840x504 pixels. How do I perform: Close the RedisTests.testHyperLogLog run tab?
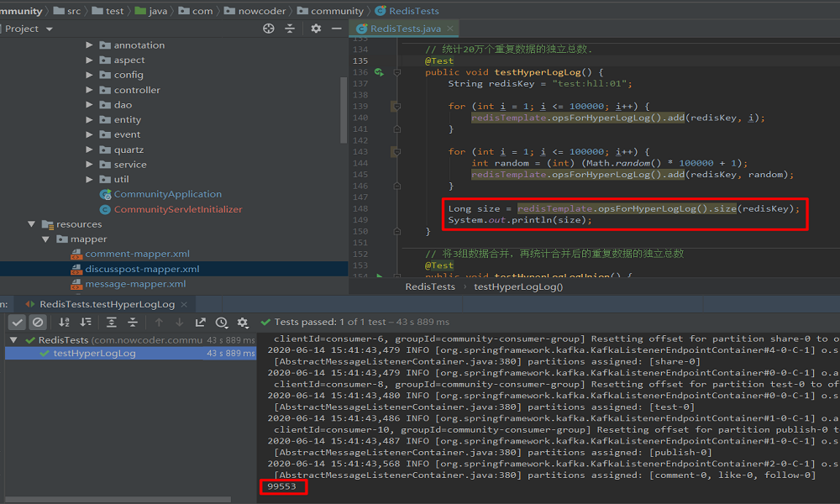click(x=184, y=304)
